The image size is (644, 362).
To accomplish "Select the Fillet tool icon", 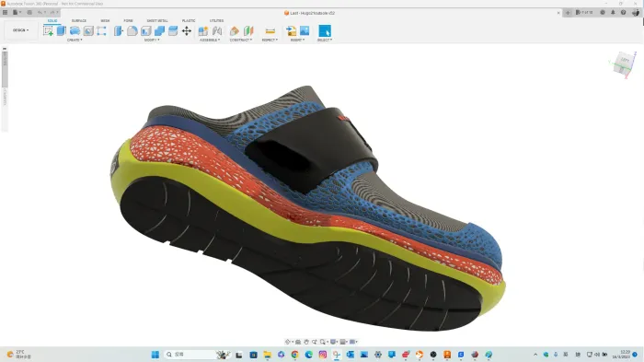I will (x=132, y=30).
